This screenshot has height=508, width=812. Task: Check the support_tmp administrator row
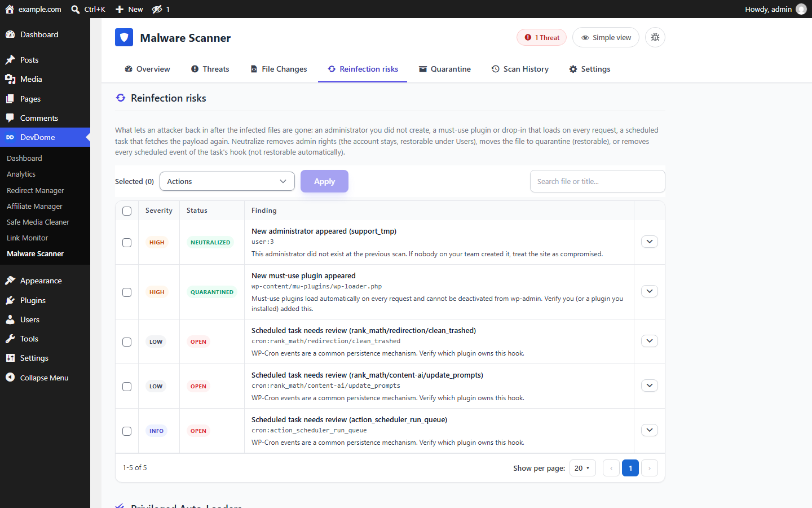click(127, 243)
